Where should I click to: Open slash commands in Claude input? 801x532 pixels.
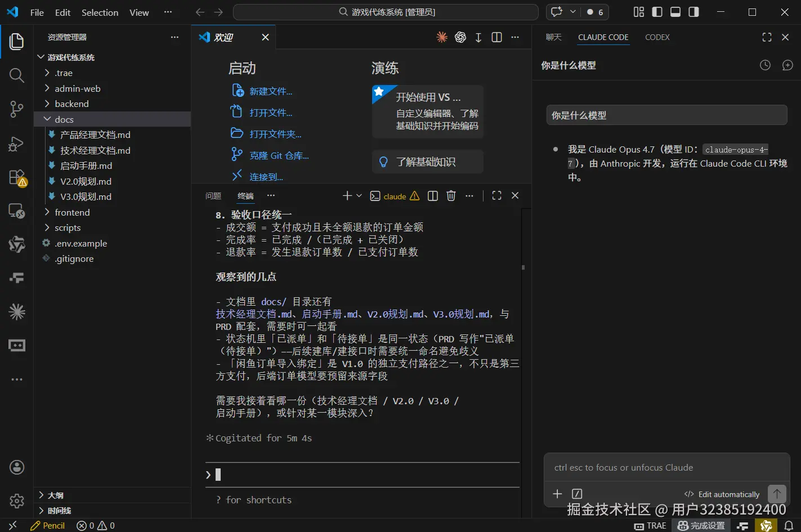(577, 494)
